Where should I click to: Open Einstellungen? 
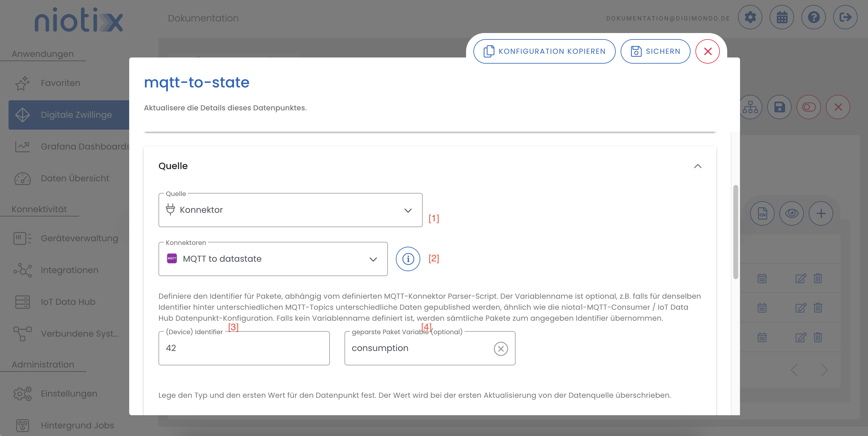pyautogui.click(x=69, y=394)
